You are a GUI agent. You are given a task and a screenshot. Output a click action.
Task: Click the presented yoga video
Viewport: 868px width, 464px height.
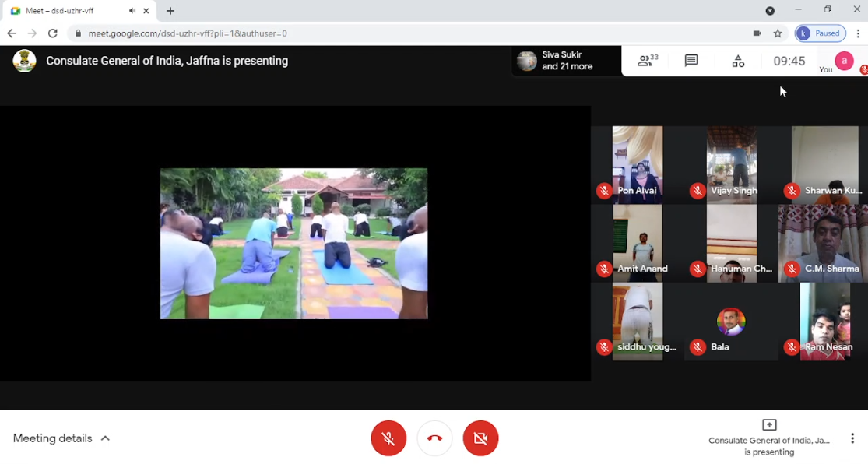click(x=294, y=244)
